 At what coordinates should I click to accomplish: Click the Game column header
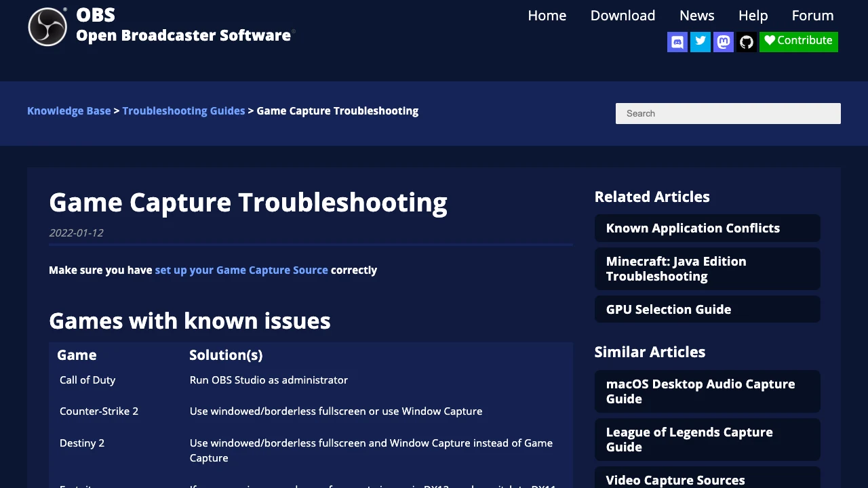(x=77, y=354)
